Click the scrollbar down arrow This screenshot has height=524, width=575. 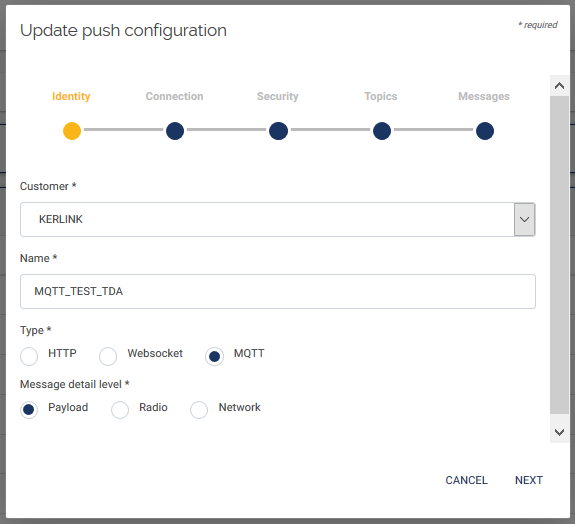[x=559, y=432]
